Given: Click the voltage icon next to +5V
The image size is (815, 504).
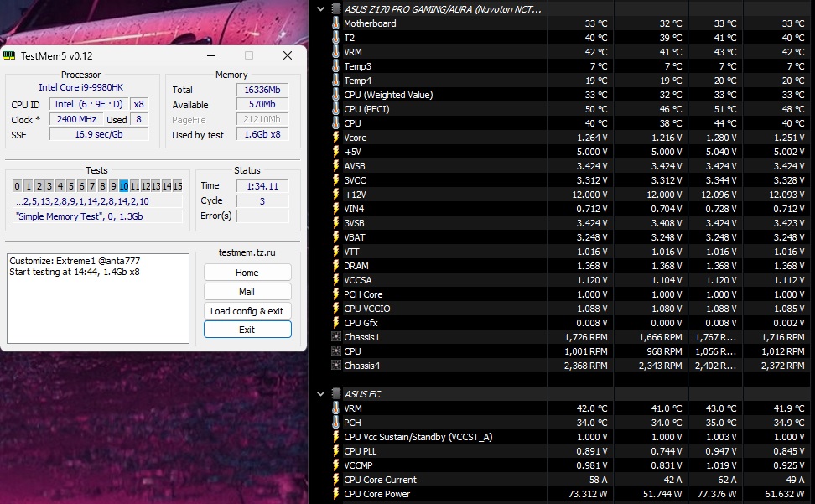Looking at the screenshot, I should (x=335, y=152).
